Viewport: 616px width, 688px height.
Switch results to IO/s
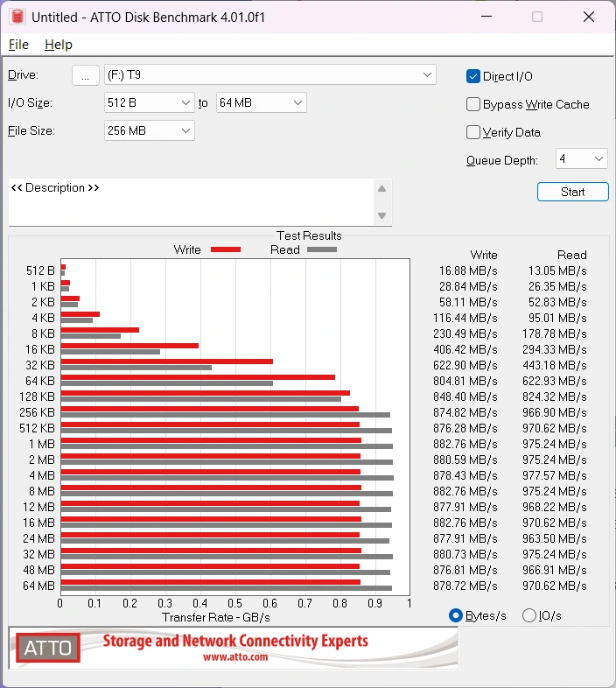tap(529, 615)
